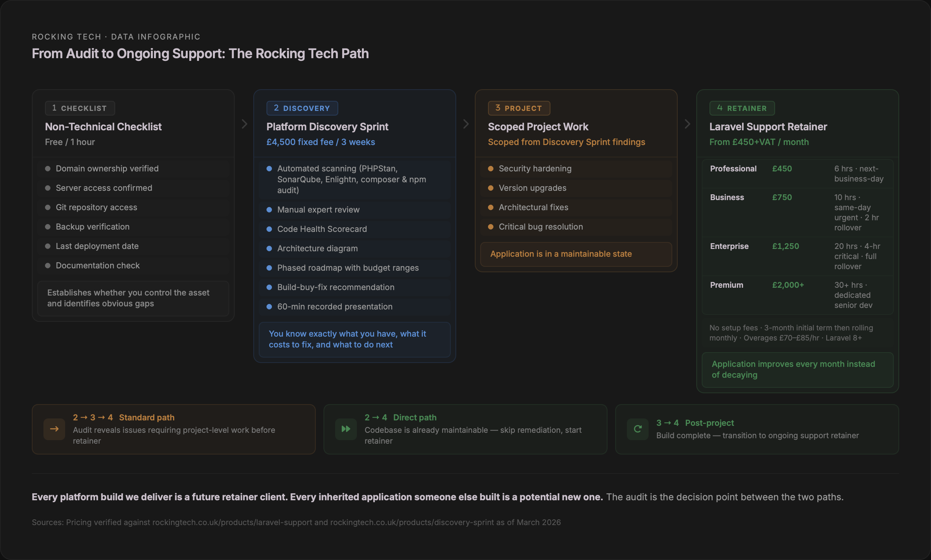The width and height of the screenshot is (931, 560).
Task: Switch to the "4 RETAINER" stage
Action: coord(742,108)
